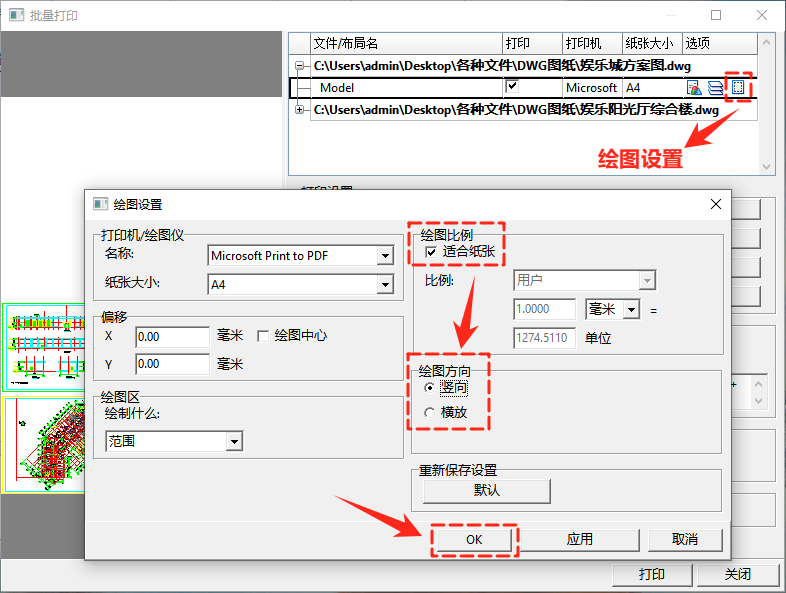The width and height of the screenshot is (786, 593).
Task: Click the upper drawing preview thumbnail
Action: [44, 347]
